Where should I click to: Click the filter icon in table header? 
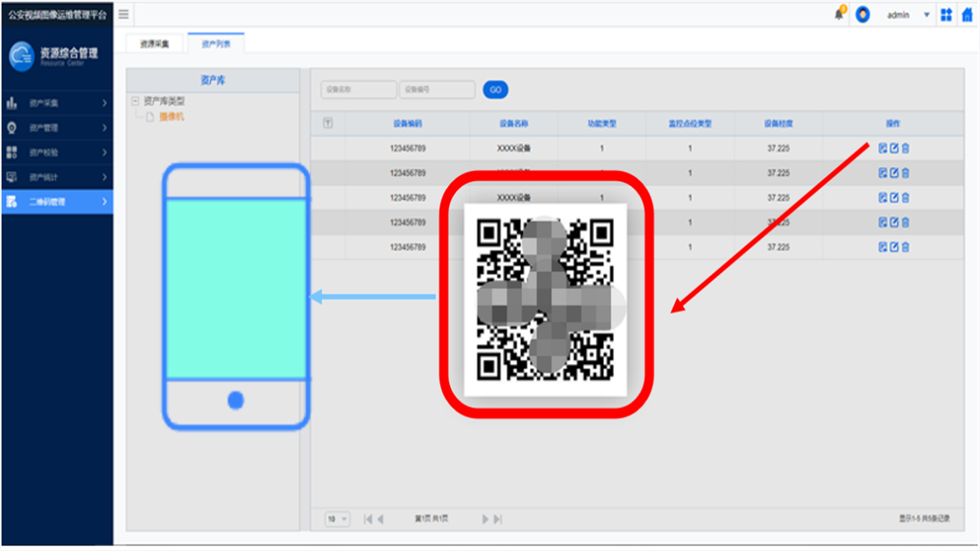pos(328,123)
